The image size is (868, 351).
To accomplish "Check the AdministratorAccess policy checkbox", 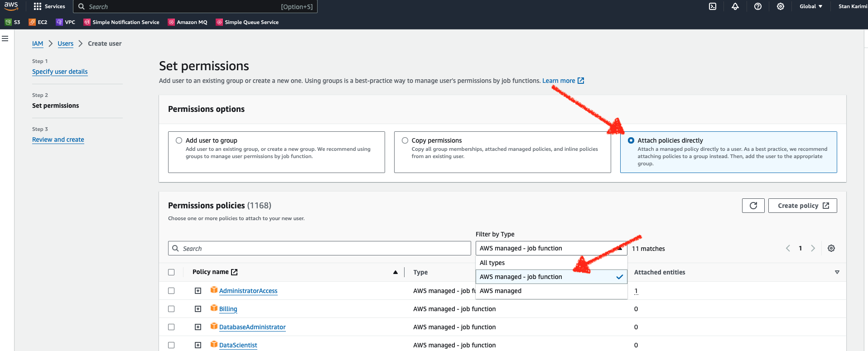I will tap(171, 291).
